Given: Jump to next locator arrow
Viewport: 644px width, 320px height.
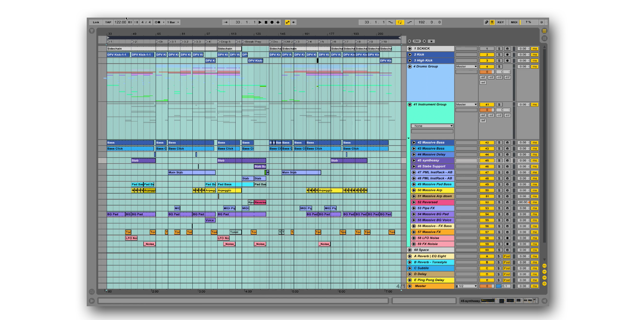Looking at the screenshot, I should [424, 41].
